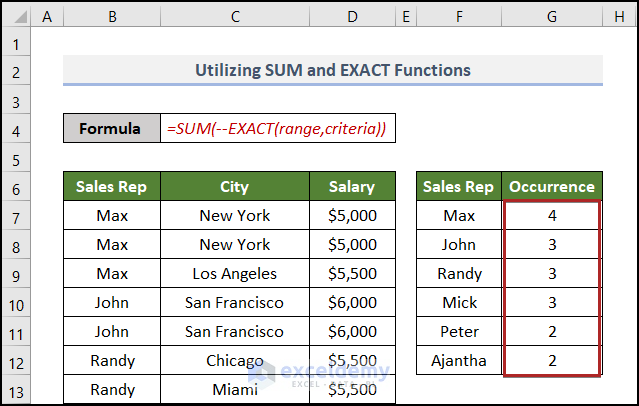This screenshot has width=639, height=406.
Task: Select column G header
Action: point(552,15)
